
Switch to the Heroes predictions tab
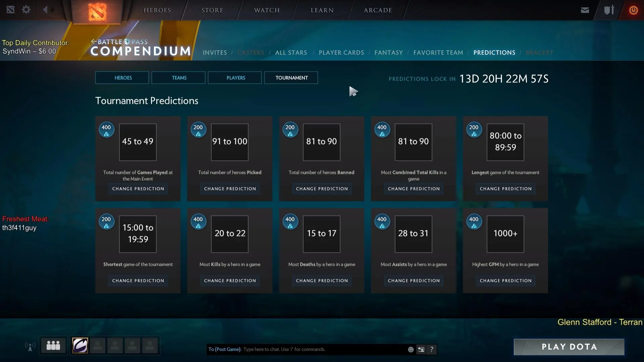click(122, 78)
